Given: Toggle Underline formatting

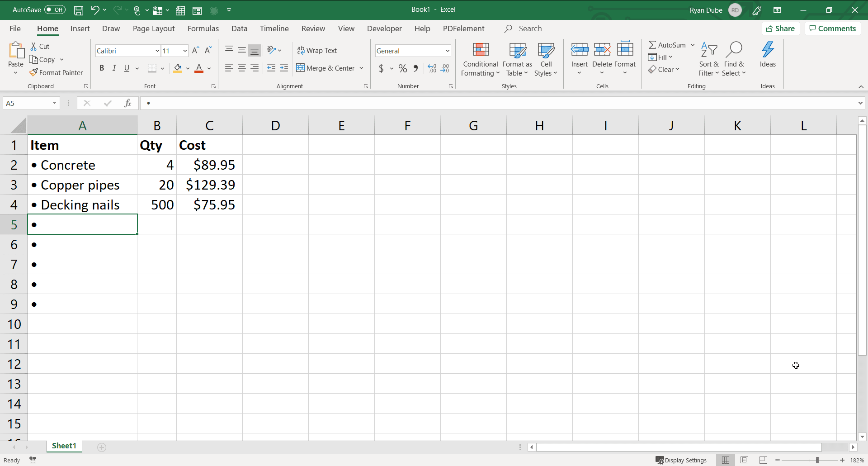Looking at the screenshot, I should click(x=127, y=68).
